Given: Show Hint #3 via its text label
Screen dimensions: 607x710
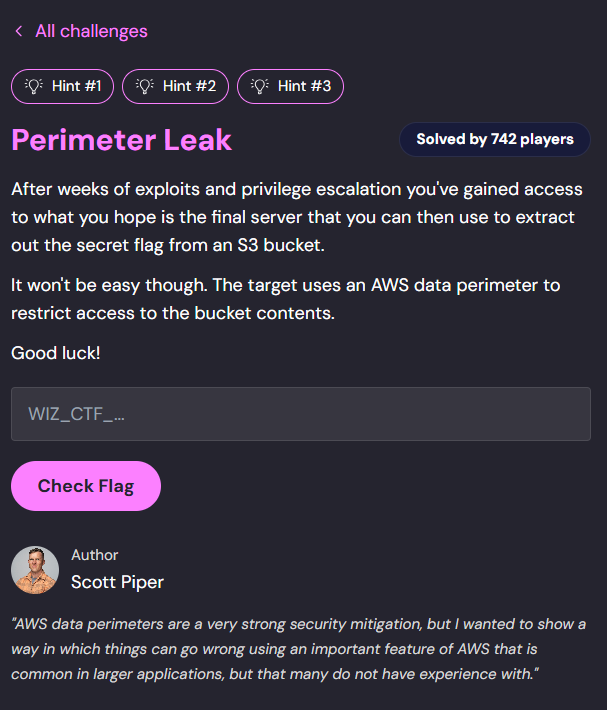Looking at the screenshot, I should [x=305, y=86].
